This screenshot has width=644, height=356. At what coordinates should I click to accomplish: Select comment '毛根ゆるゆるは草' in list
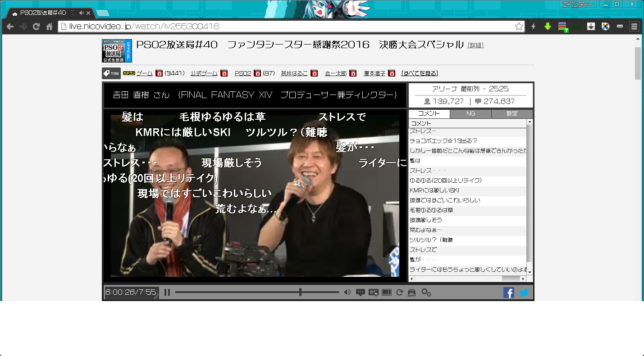point(467,210)
